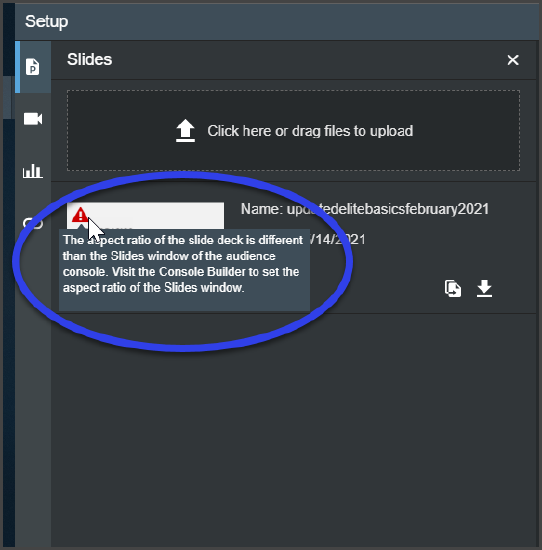Image resolution: width=542 pixels, height=550 pixels.
Task: Click the deck name updatedelitebasicsfebruary2021
Action: (388, 209)
